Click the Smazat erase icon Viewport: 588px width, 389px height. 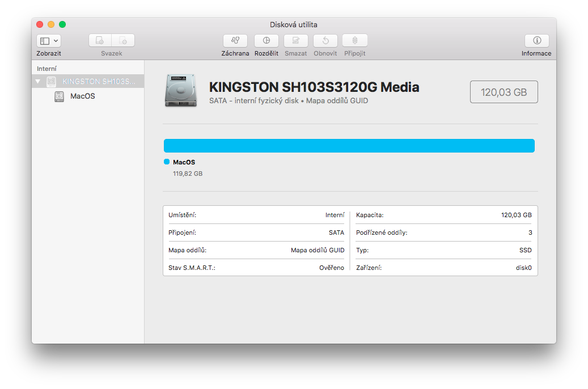[296, 40]
